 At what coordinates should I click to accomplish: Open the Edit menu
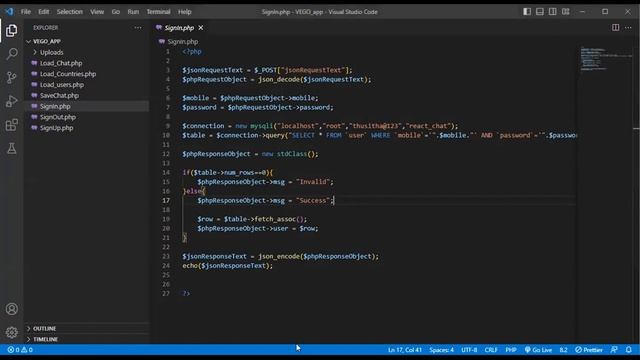click(x=44, y=12)
